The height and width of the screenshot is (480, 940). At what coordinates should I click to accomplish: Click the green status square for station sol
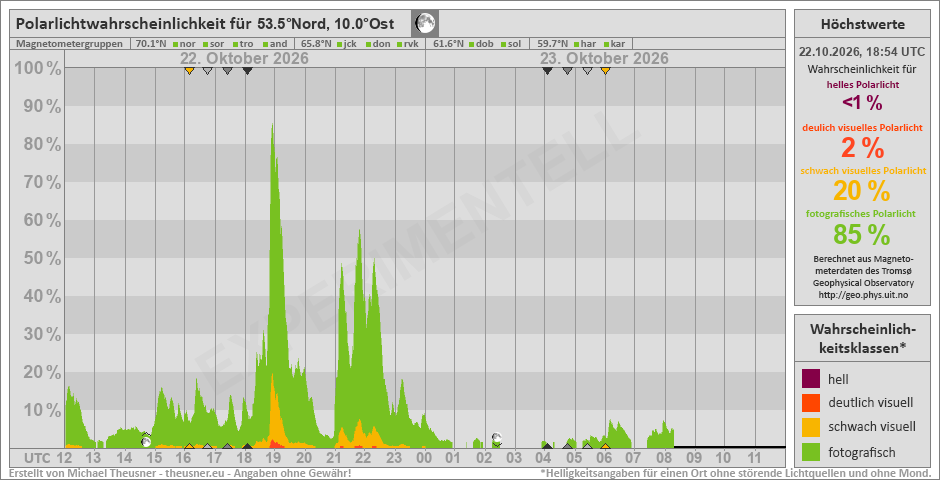click(503, 44)
